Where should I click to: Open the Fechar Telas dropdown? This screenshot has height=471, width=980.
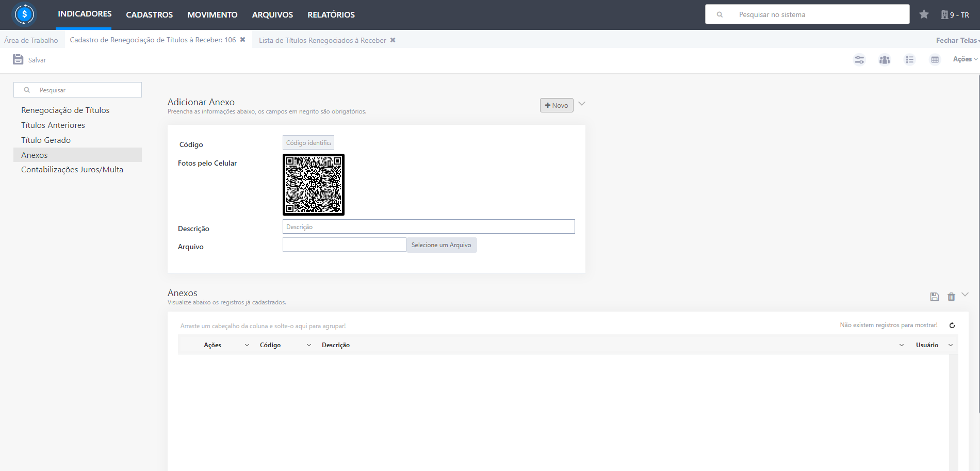[958, 40]
